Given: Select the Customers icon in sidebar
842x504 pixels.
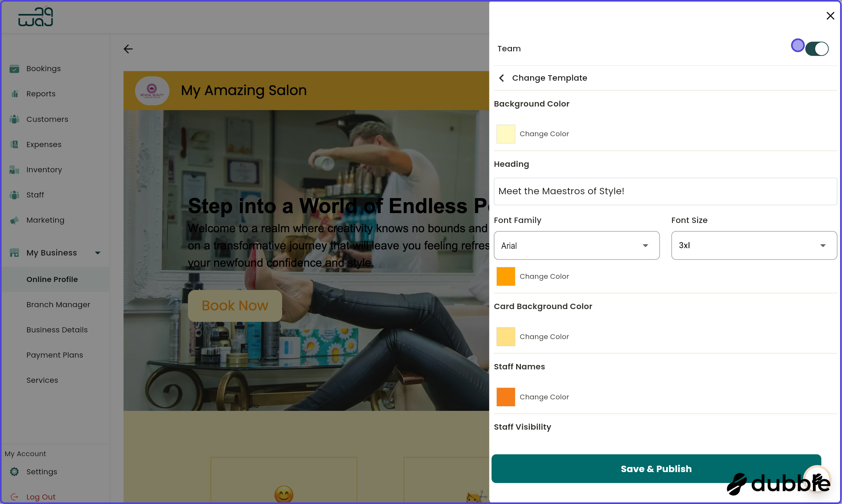Looking at the screenshot, I should pos(14,119).
